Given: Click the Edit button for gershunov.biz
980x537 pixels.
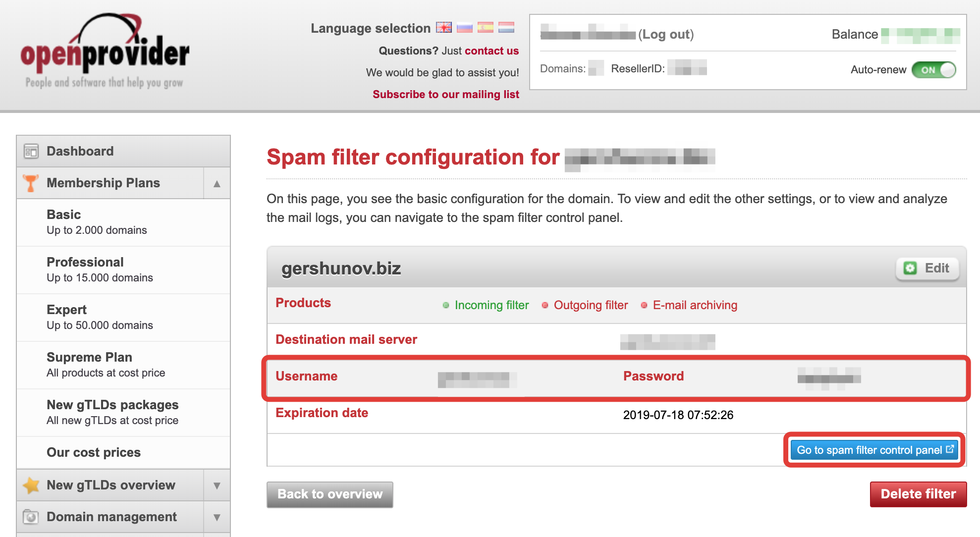Looking at the screenshot, I should (x=927, y=268).
